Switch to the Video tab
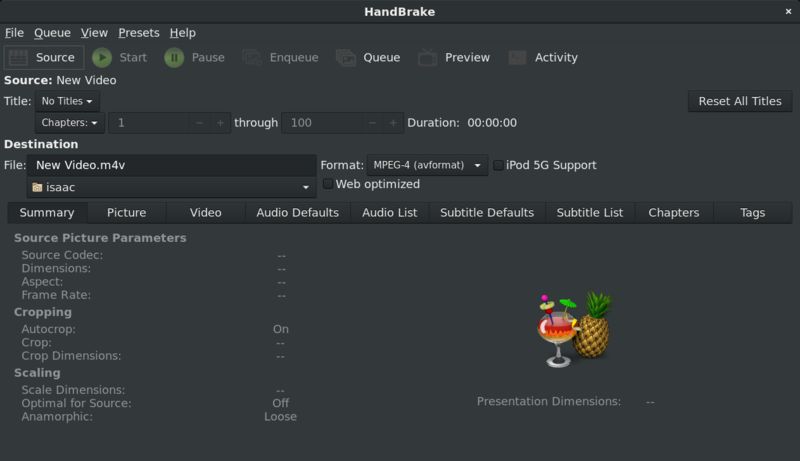The height and width of the screenshot is (461, 800). 206,213
